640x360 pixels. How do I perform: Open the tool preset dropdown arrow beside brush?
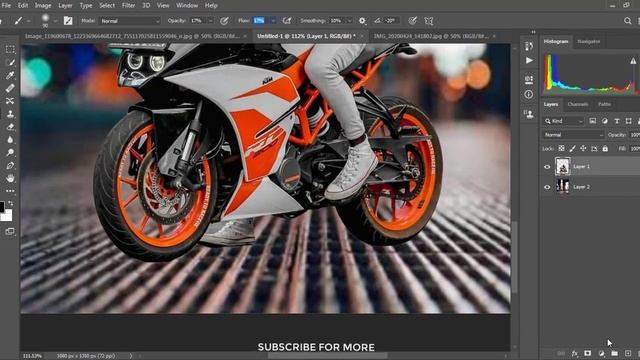29,21
